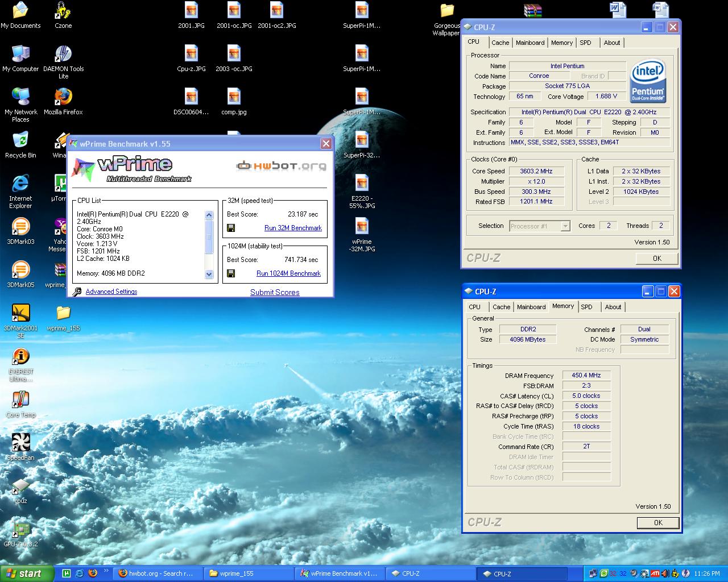Select the wPrime Benchmark taskbar button

coord(339,573)
